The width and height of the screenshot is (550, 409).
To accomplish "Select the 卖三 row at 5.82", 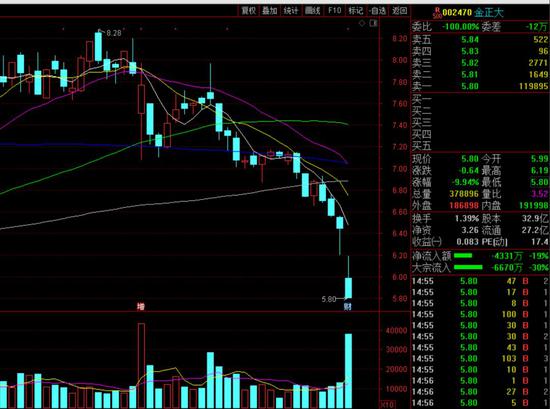I will (x=480, y=63).
